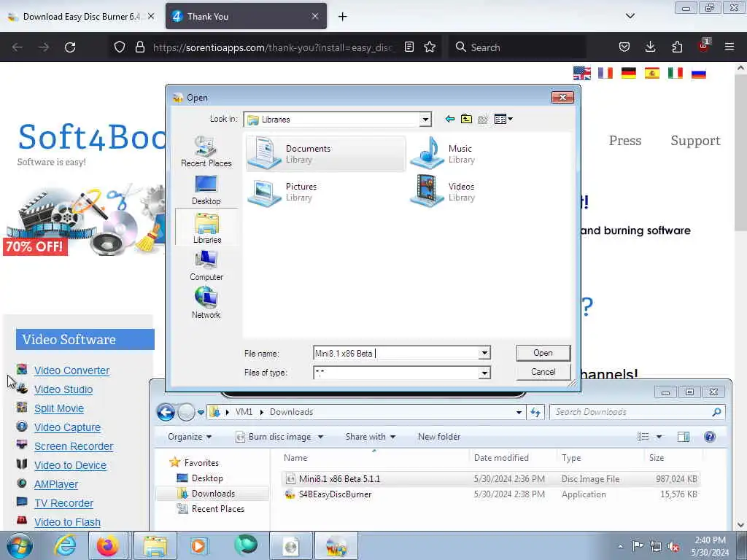
Task: Open Firefox downloads panel
Action: (650, 47)
